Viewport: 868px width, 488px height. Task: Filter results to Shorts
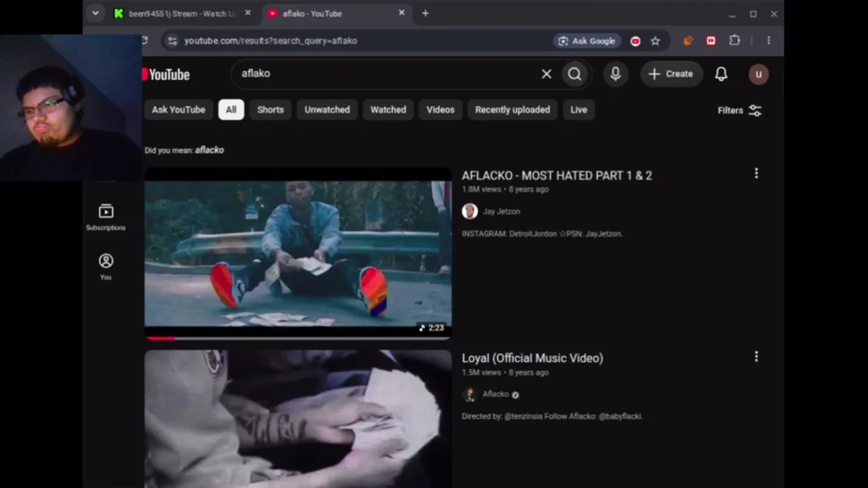point(271,110)
